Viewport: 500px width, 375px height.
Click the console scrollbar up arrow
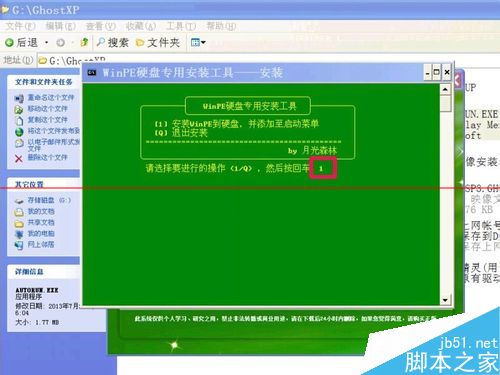pos(445,89)
